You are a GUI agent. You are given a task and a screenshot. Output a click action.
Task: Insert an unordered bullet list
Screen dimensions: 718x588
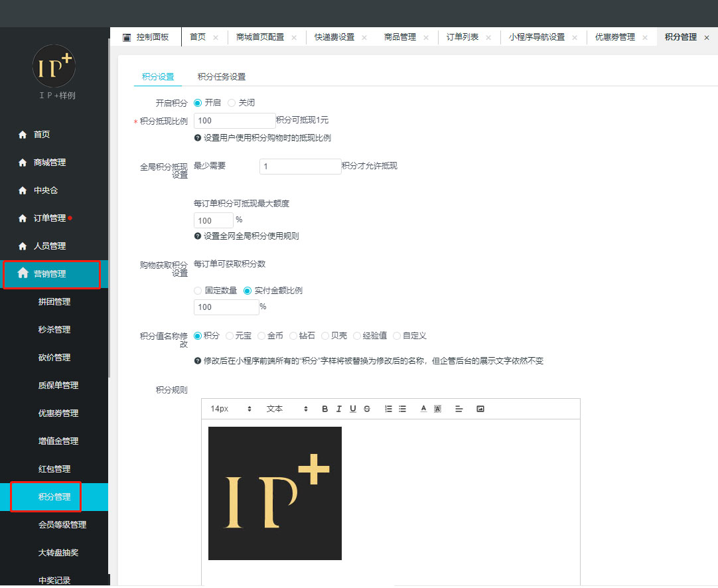click(x=402, y=409)
